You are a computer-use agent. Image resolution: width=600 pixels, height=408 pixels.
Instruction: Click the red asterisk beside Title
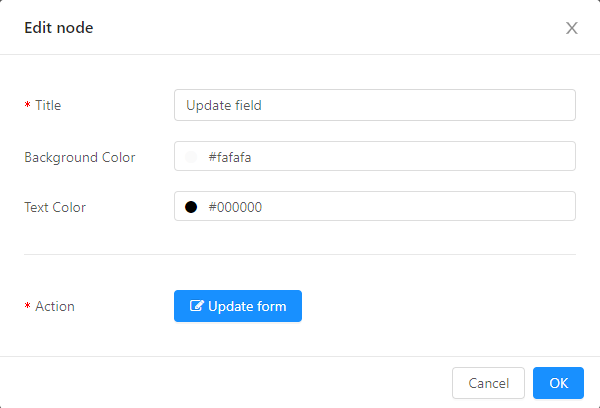pos(28,105)
